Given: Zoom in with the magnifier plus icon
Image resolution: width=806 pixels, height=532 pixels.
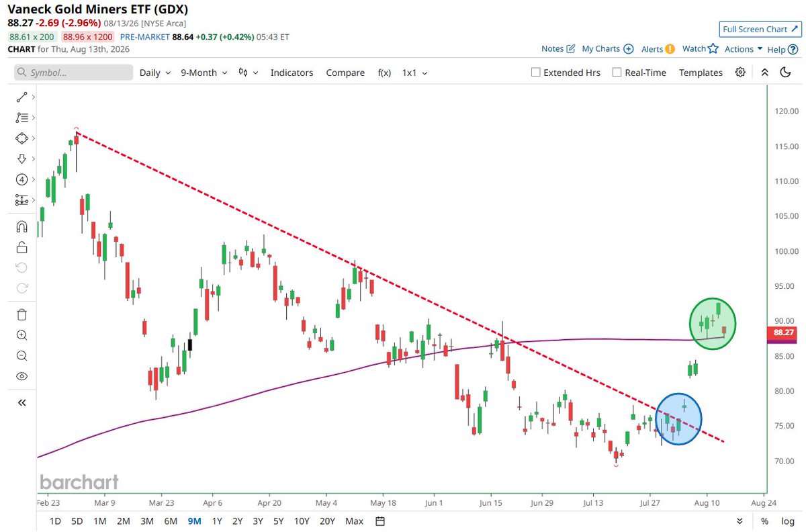Looking at the screenshot, I should 21,335.
